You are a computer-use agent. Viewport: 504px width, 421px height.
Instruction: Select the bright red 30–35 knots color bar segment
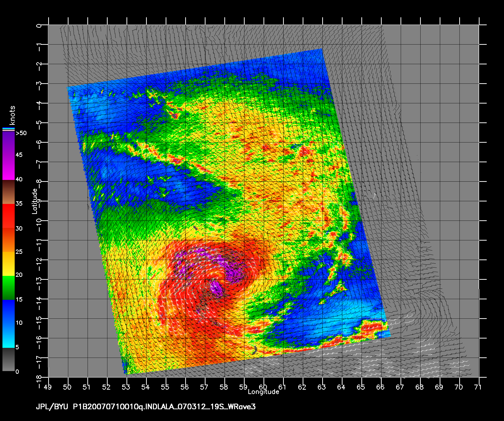[x=9, y=216]
